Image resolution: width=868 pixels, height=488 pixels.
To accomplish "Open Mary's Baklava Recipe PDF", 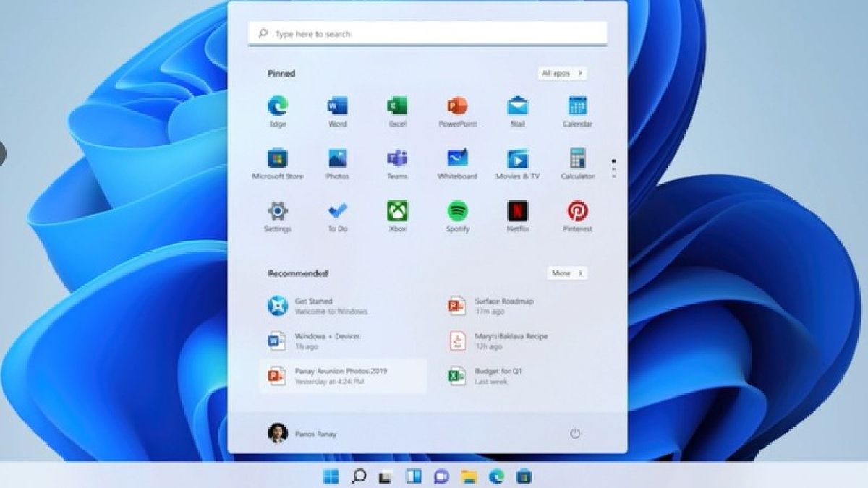I will point(522,341).
